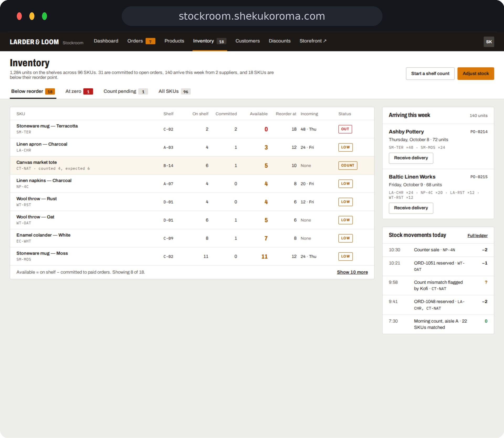Go to Orders in the navigation
Image resolution: width=504 pixels, height=438 pixels.
(x=141, y=41)
